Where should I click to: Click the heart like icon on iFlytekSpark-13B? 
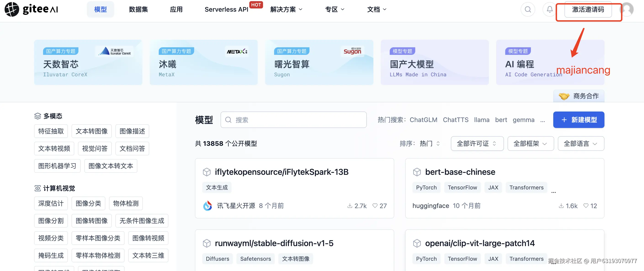click(x=375, y=205)
